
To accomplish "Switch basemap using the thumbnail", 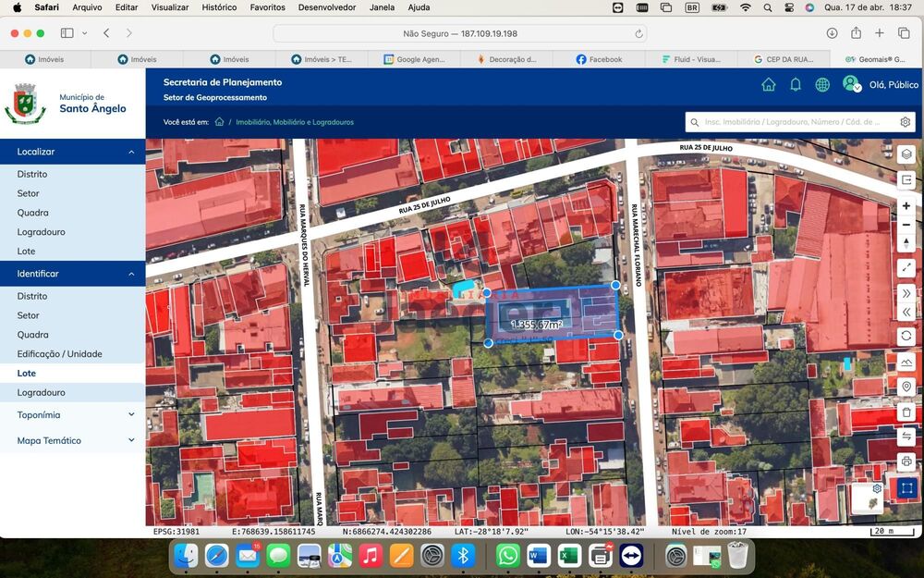I will (866, 499).
